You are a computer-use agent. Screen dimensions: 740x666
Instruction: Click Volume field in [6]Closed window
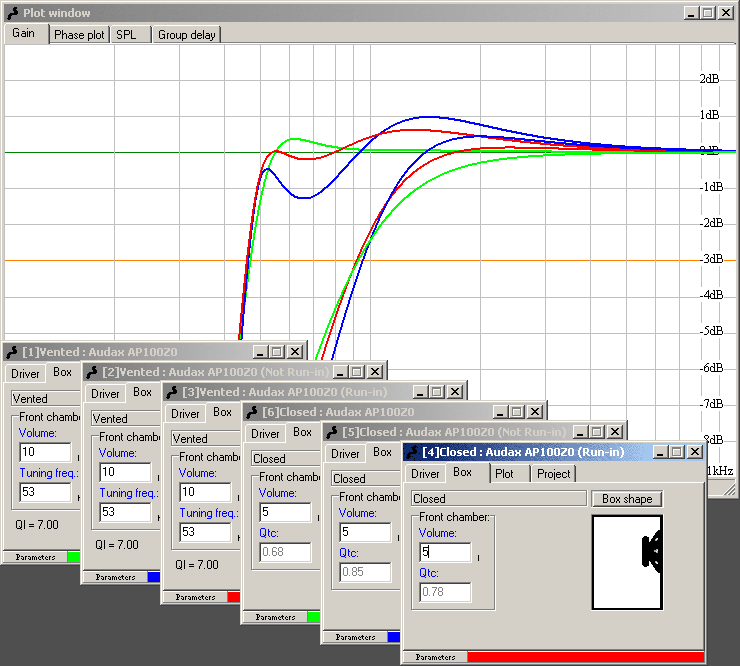tap(285, 512)
